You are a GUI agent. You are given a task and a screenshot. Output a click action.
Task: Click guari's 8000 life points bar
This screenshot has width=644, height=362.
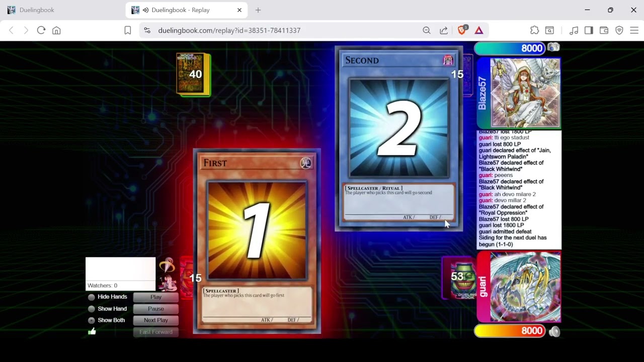coord(510,331)
